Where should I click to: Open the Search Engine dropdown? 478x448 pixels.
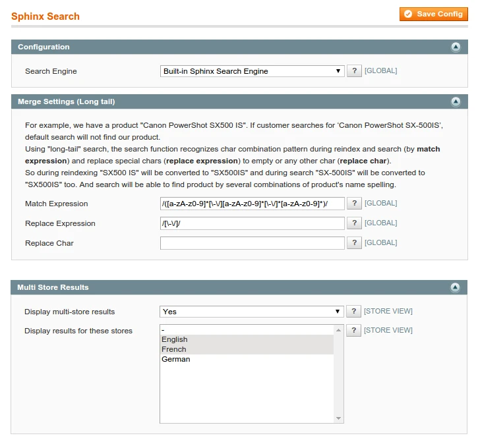pyautogui.click(x=253, y=71)
